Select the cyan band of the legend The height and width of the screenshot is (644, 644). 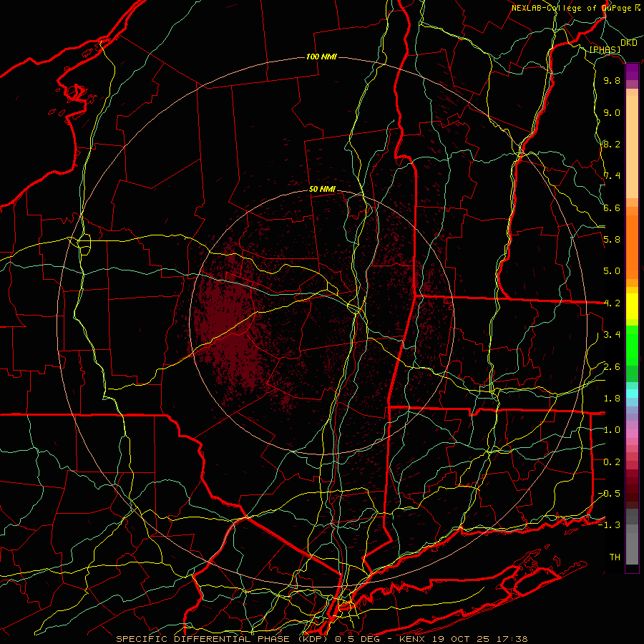[632, 394]
